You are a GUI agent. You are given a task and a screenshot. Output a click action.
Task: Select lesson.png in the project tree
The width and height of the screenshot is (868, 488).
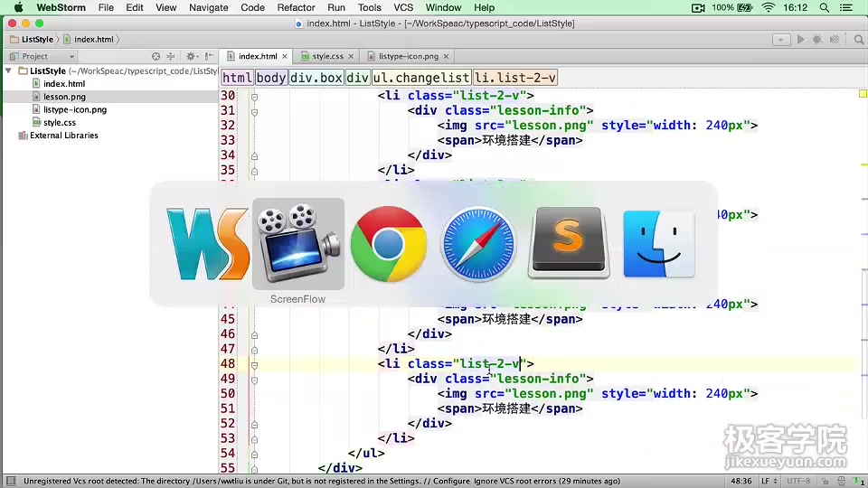(64, 97)
